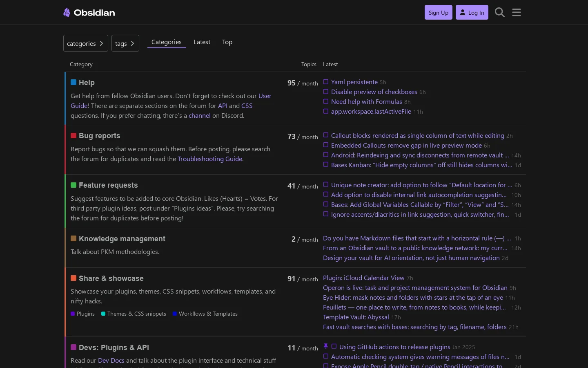The height and width of the screenshot is (368, 588).
Task: Click the Sign Up button
Action: pos(439,13)
